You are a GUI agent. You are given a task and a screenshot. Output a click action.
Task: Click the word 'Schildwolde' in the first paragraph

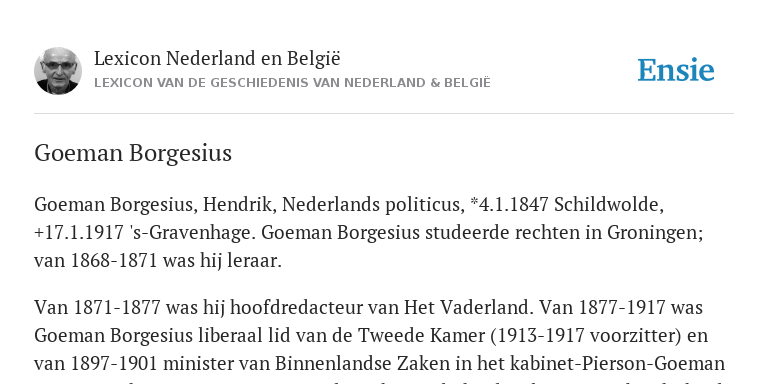(609, 204)
